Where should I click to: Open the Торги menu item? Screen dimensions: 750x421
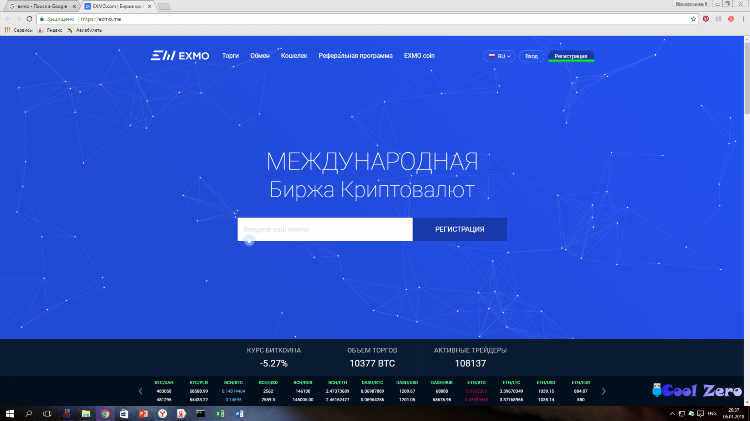click(230, 55)
